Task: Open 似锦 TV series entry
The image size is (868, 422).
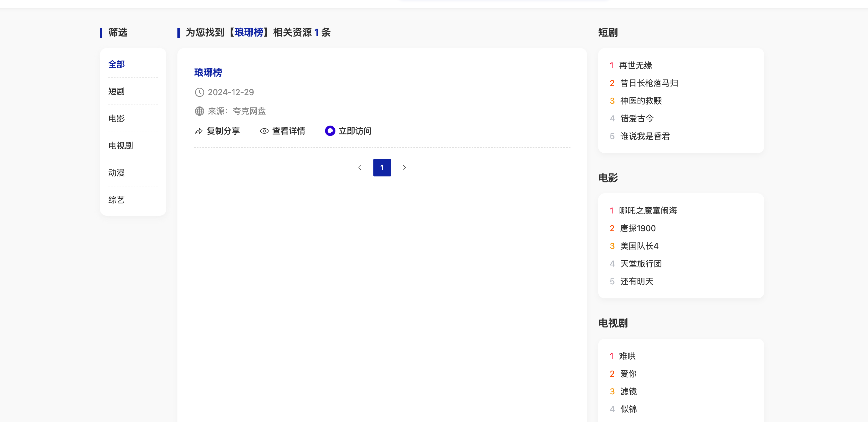Action: pyautogui.click(x=628, y=409)
